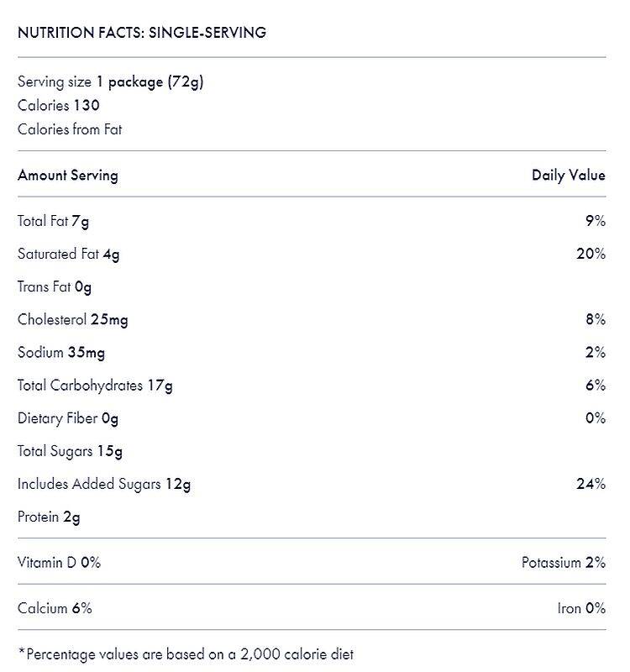Screen dimensions: 630x672
Task: Click the 2,000 calorie diet footnote
Action: pyautogui.click(x=186, y=654)
